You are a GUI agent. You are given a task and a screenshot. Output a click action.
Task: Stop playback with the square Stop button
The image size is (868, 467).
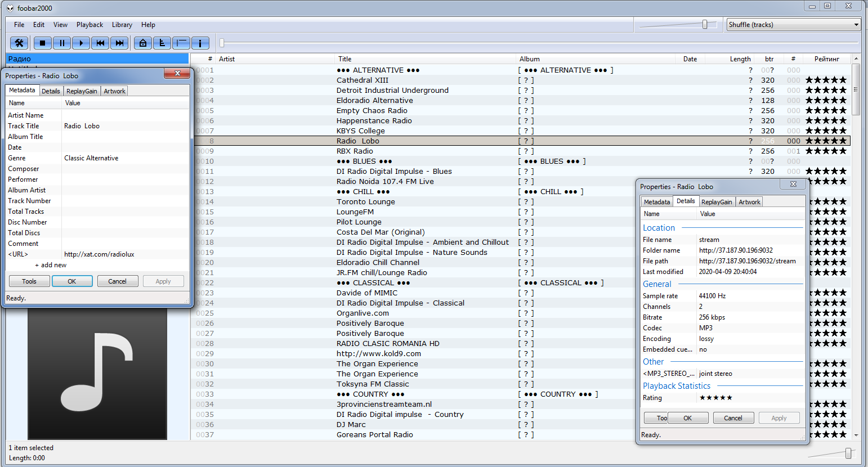43,43
